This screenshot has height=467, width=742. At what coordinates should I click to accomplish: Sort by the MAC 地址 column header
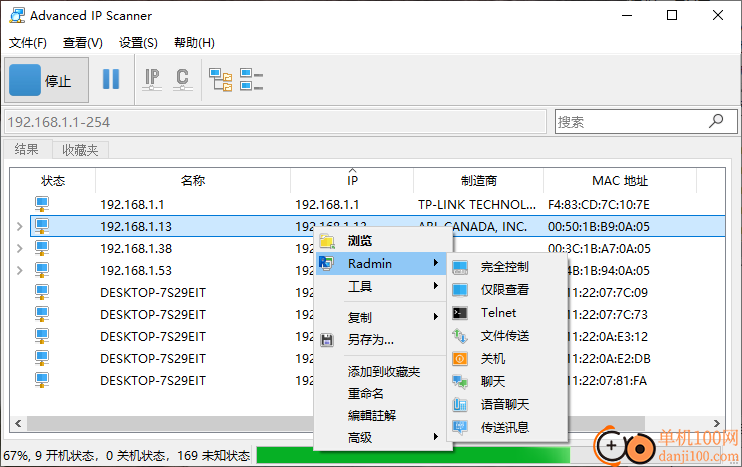click(x=620, y=181)
